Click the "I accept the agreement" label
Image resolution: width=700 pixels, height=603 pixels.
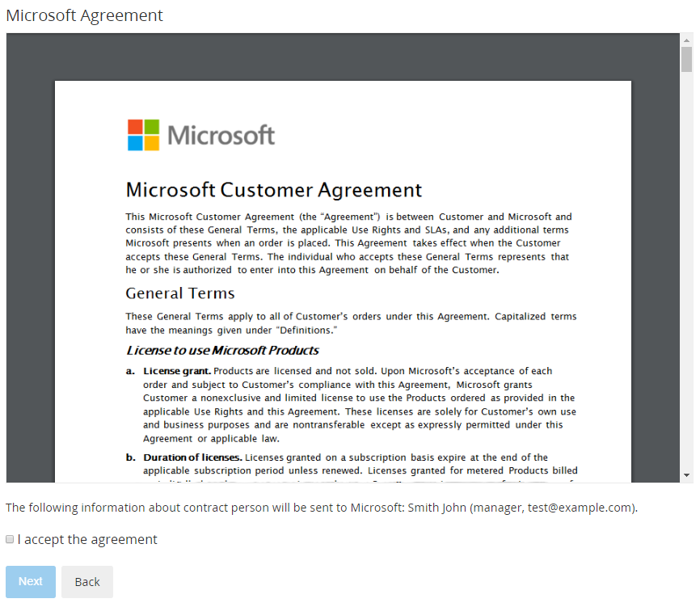coord(87,539)
